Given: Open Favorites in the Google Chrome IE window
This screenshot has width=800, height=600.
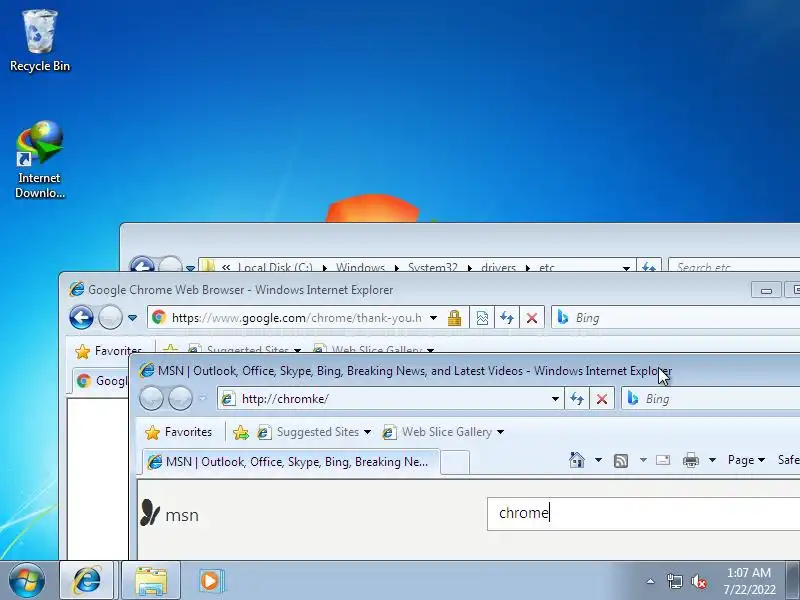Looking at the screenshot, I should pos(108,351).
